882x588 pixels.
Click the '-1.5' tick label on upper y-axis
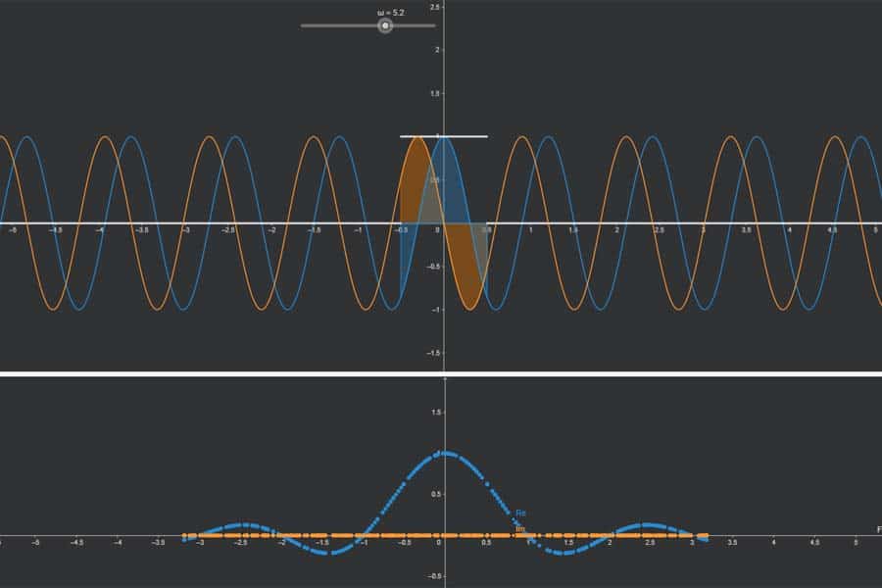(433, 353)
